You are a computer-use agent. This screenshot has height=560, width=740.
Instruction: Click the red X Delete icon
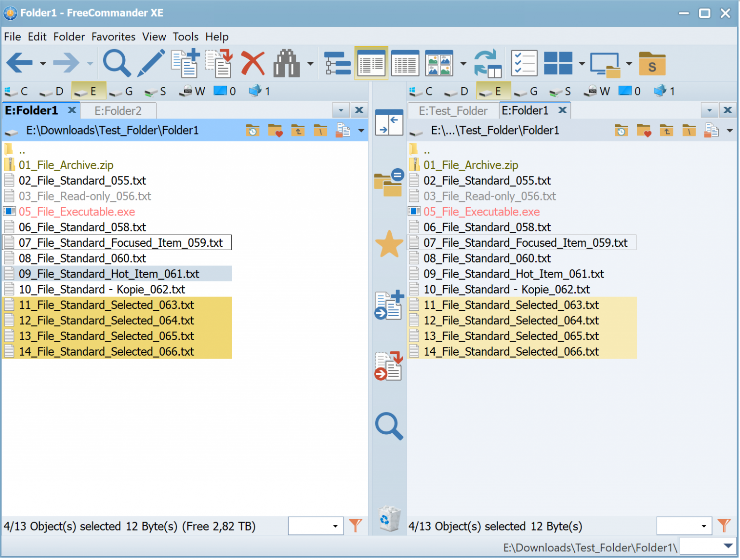[x=252, y=63]
